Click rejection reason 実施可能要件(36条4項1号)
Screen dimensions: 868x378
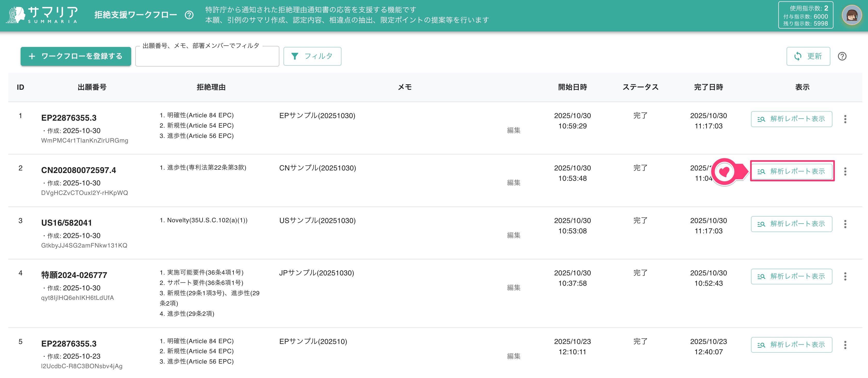(205, 273)
